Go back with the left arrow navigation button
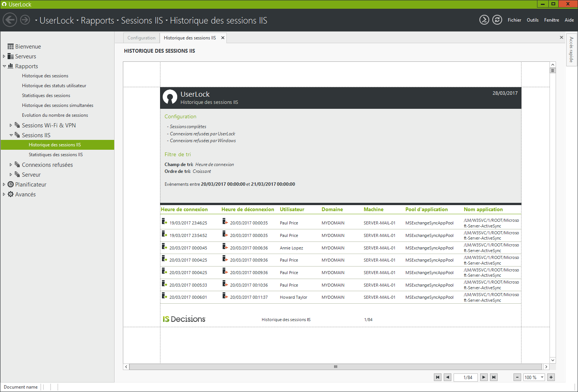The width and height of the screenshot is (578, 392). (10, 20)
